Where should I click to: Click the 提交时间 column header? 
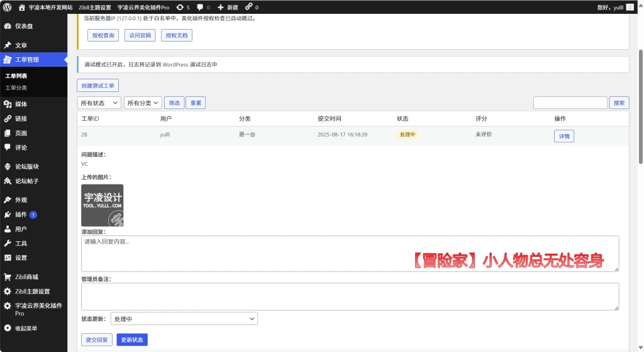click(330, 118)
